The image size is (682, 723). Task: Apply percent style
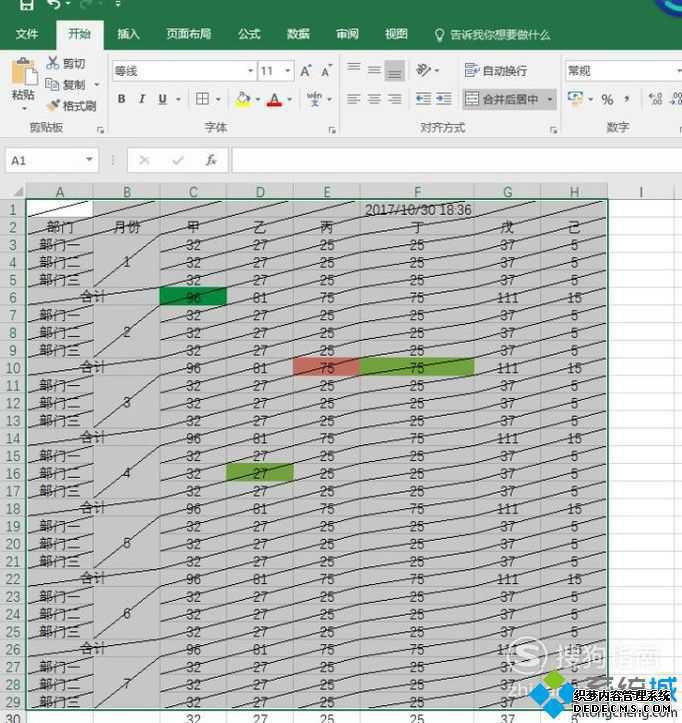[x=607, y=99]
